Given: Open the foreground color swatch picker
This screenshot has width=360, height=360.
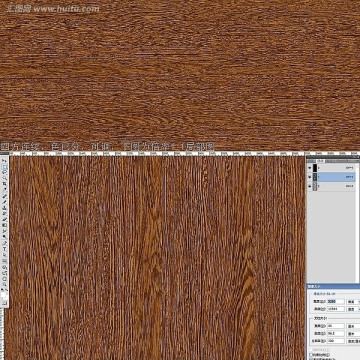Looking at the screenshot, I should (4, 295).
